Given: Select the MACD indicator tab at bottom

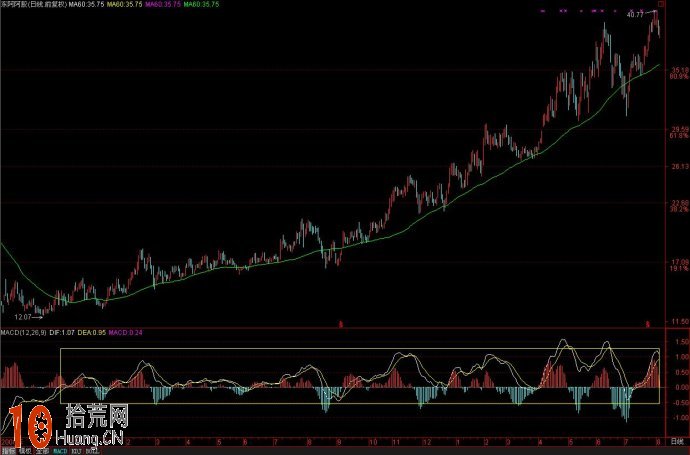Looking at the screenshot, I should pos(60,451).
